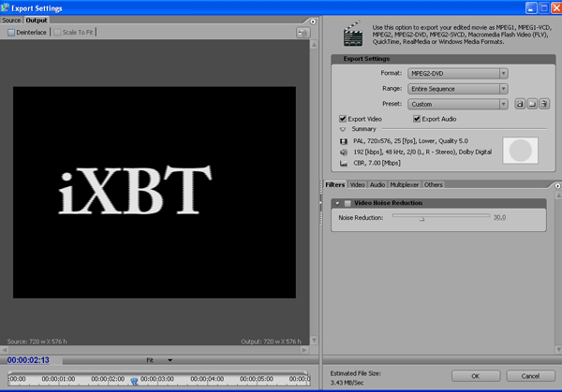Open the Format dropdown showing MPEG2-DVD

pyautogui.click(x=457, y=73)
